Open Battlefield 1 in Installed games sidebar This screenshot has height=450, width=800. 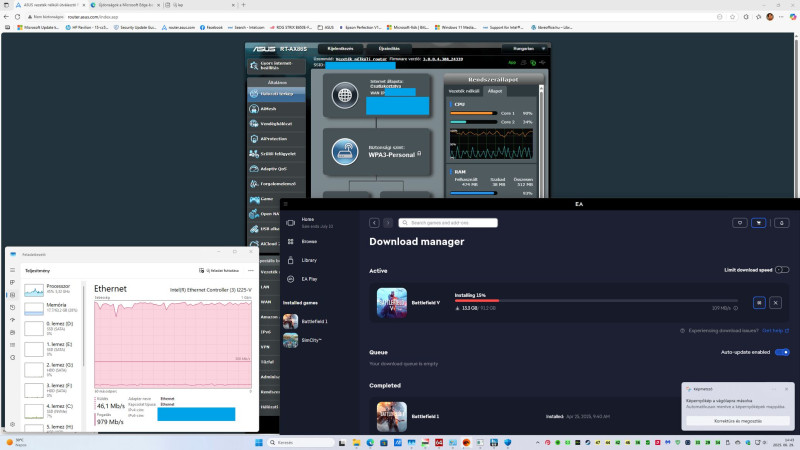pyautogui.click(x=308, y=321)
